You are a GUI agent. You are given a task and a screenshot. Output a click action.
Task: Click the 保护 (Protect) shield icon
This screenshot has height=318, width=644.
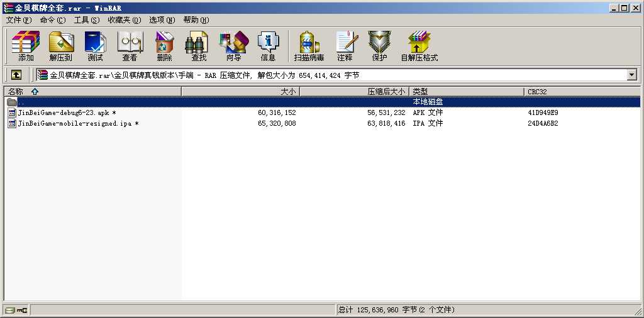(379, 45)
